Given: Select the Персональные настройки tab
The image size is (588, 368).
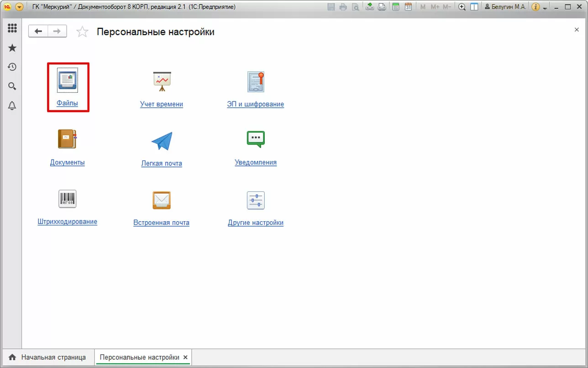Looking at the screenshot, I should [139, 357].
